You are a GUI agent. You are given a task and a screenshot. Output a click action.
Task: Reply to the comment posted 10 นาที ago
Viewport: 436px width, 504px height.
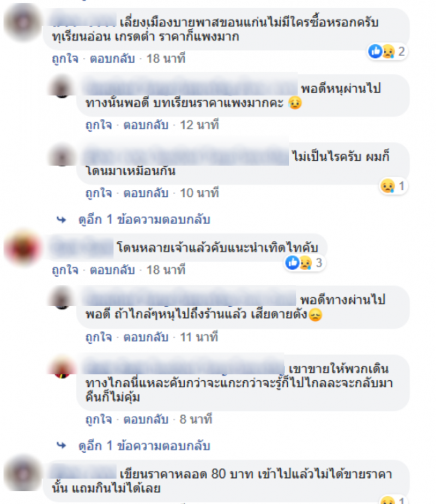point(146,193)
